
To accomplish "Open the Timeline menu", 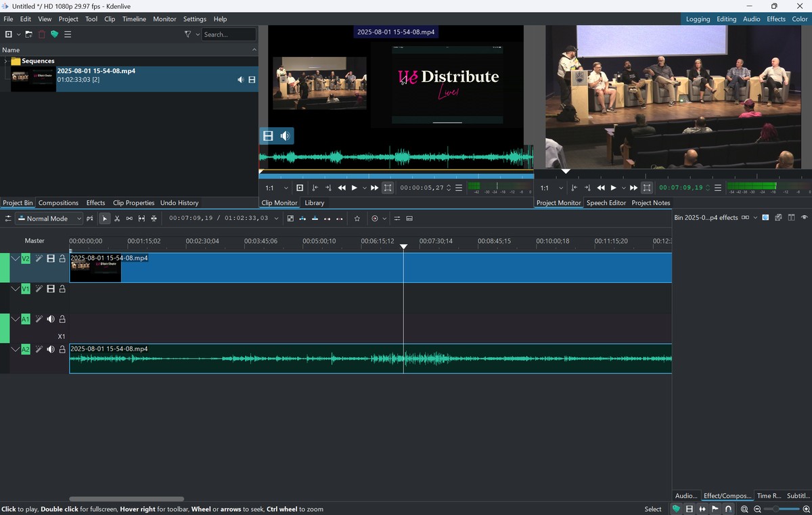I will coord(134,19).
